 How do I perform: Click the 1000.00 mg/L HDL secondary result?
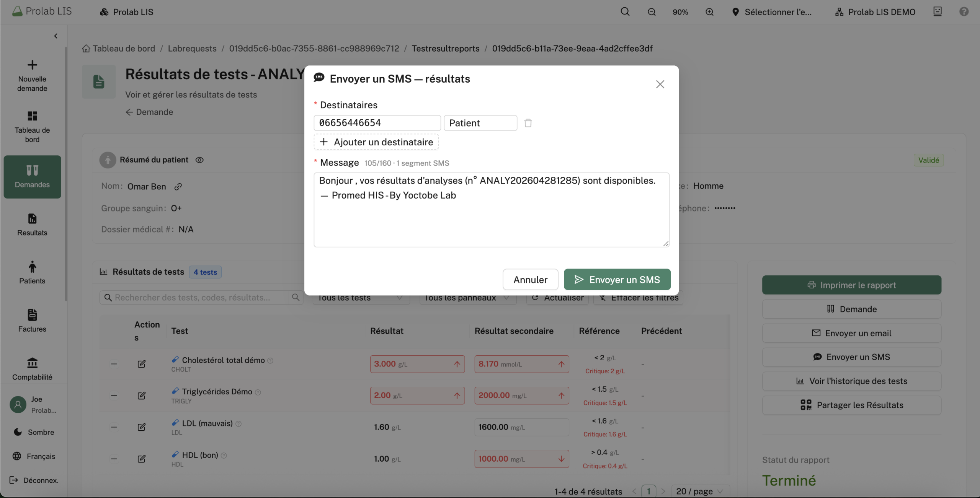(x=522, y=459)
